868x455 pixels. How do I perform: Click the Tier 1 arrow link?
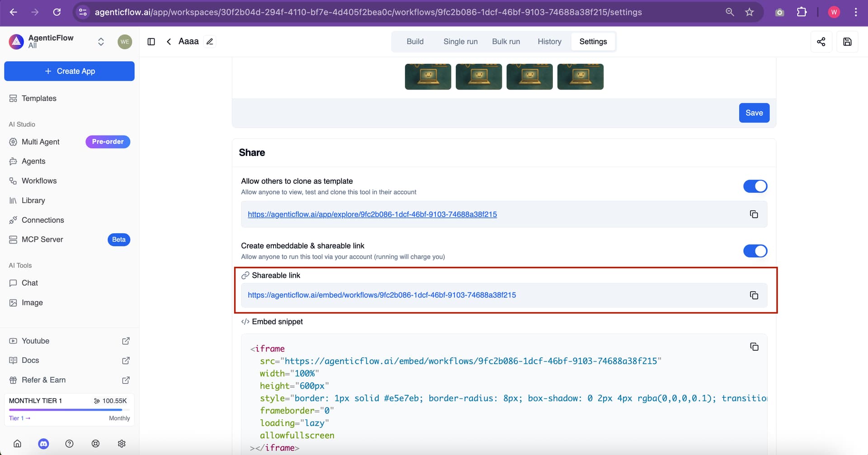point(19,418)
